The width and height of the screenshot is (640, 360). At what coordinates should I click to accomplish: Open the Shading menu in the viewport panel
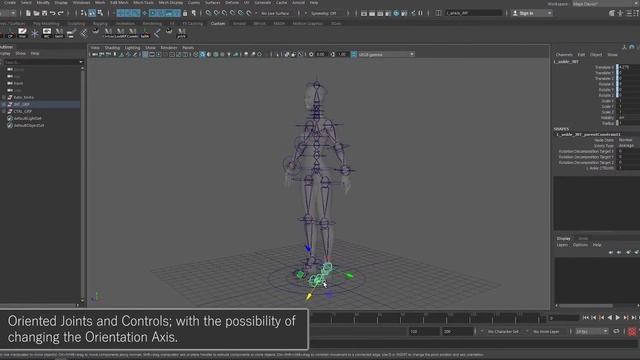[x=112, y=48]
